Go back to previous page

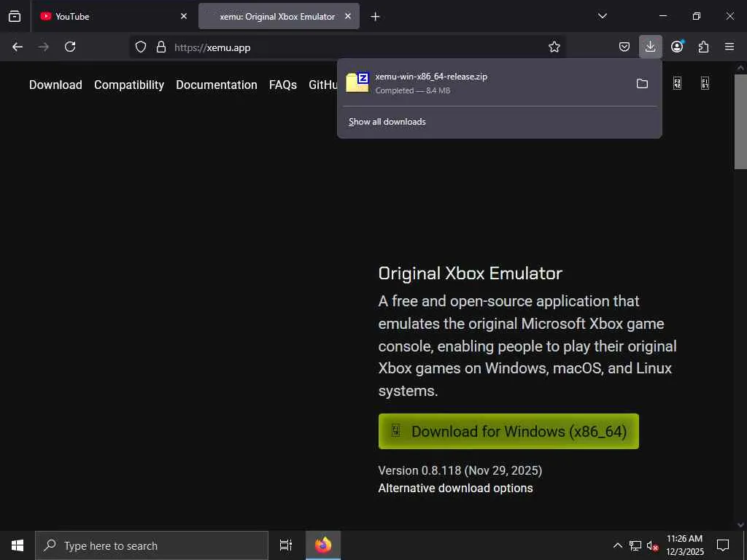point(18,47)
